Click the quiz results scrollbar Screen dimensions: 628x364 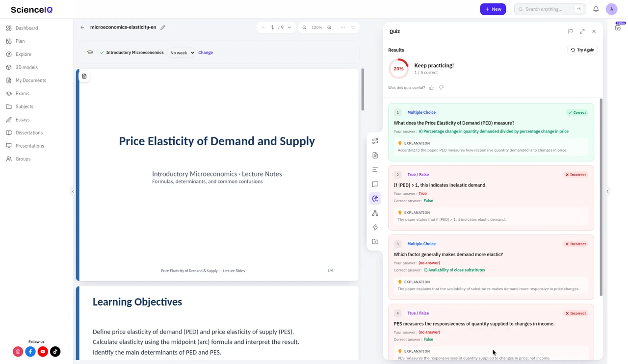(x=601, y=197)
